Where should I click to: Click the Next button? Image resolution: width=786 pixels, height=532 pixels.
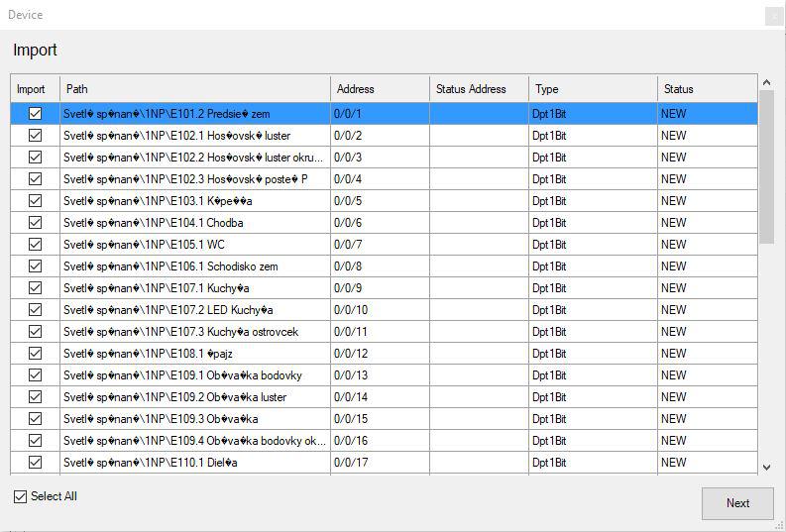[x=737, y=503]
